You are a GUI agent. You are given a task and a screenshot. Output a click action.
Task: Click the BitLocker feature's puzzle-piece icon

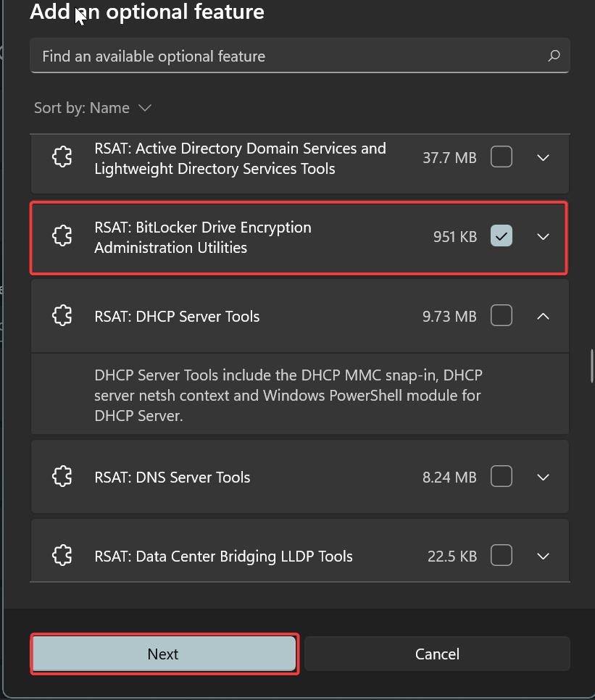point(62,236)
